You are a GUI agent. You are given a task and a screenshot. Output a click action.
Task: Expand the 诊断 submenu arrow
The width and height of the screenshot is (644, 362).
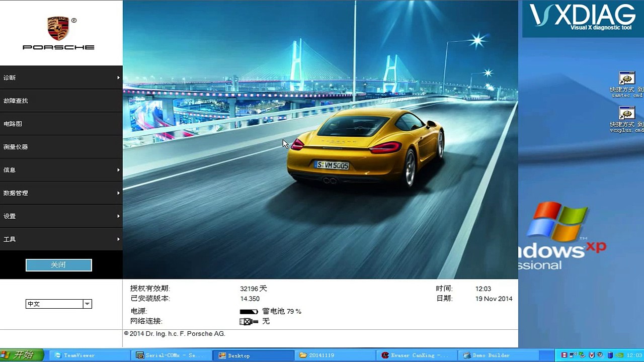point(118,77)
